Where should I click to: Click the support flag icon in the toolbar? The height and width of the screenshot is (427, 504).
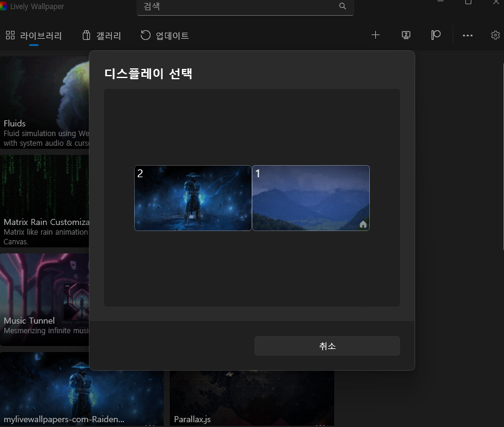coord(436,35)
